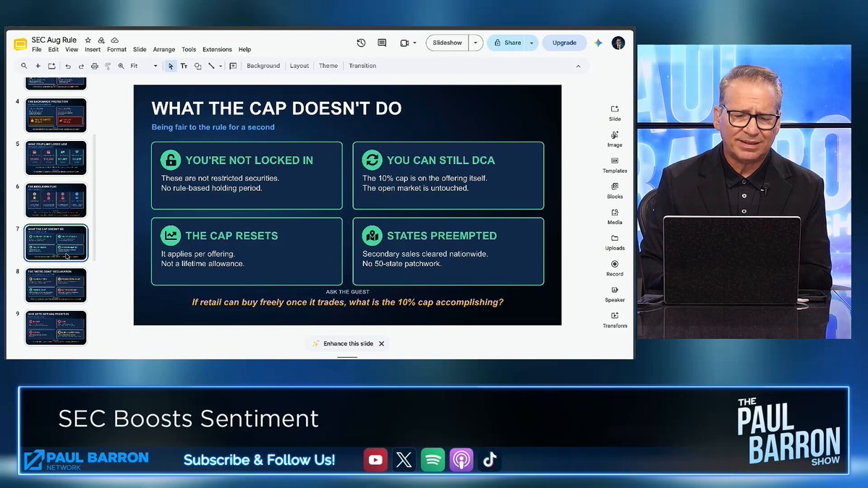Star the SEC Aug Rule document
This screenshot has width=868, height=488.
point(88,40)
